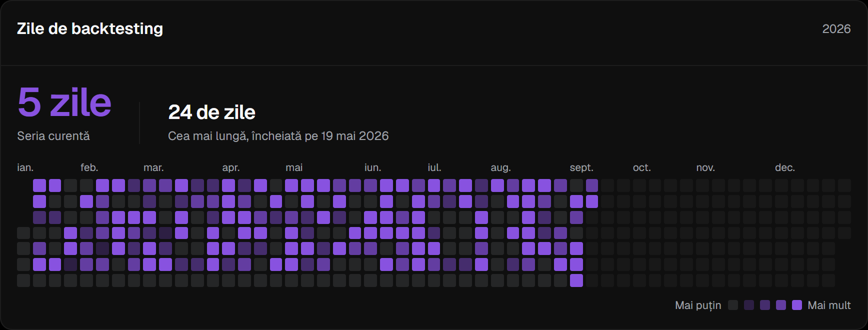Select the "ian." month label
Image resolution: width=868 pixels, height=330 pixels.
(x=25, y=167)
